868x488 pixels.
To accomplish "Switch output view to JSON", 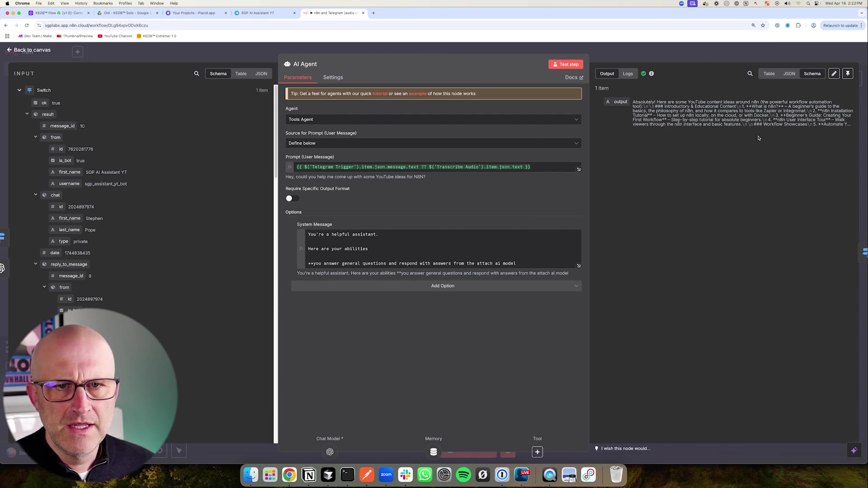I will point(789,74).
